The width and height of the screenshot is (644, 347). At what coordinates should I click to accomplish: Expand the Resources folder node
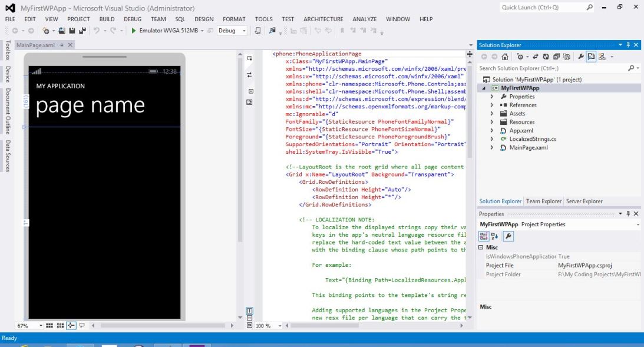coord(492,122)
